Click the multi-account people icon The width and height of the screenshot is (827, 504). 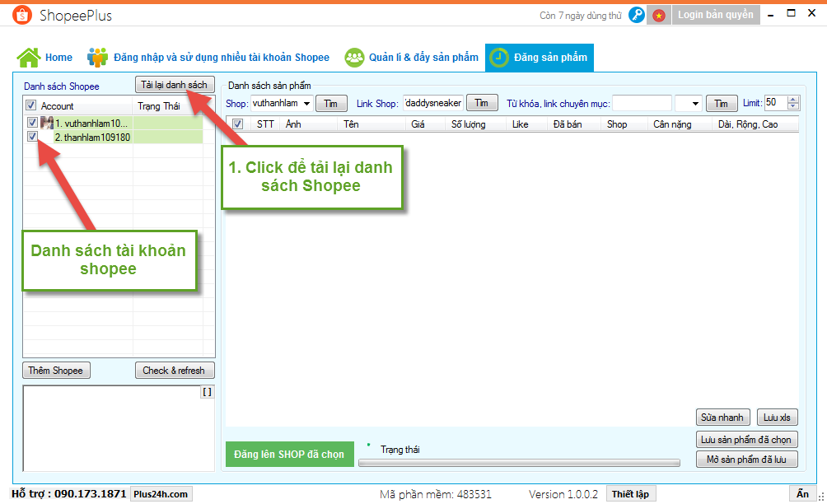[x=97, y=58]
